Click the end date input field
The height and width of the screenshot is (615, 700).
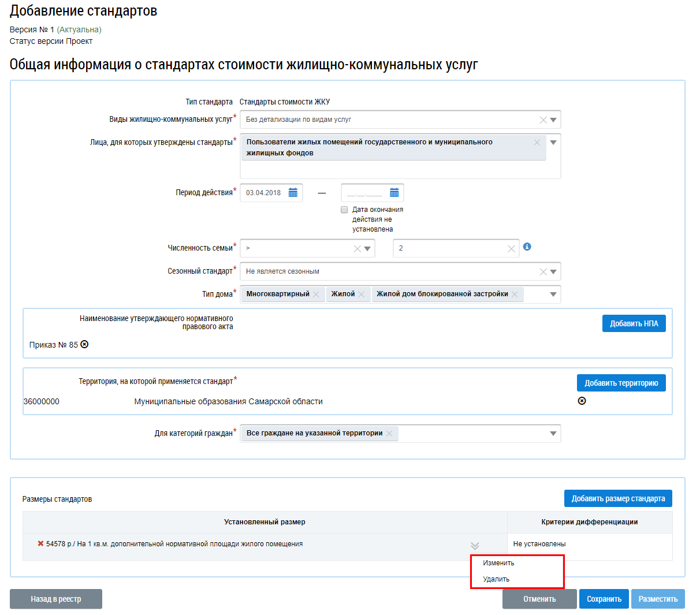click(x=364, y=193)
